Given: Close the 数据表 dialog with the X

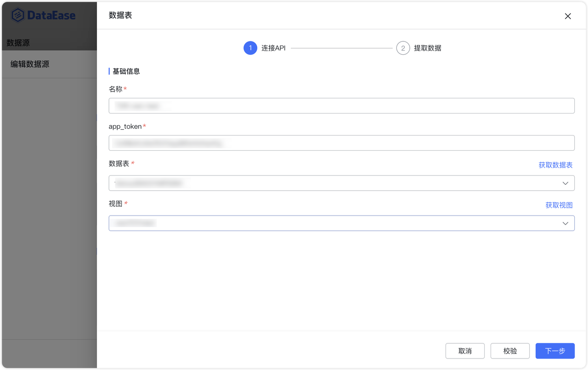Looking at the screenshot, I should (x=568, y=16).
